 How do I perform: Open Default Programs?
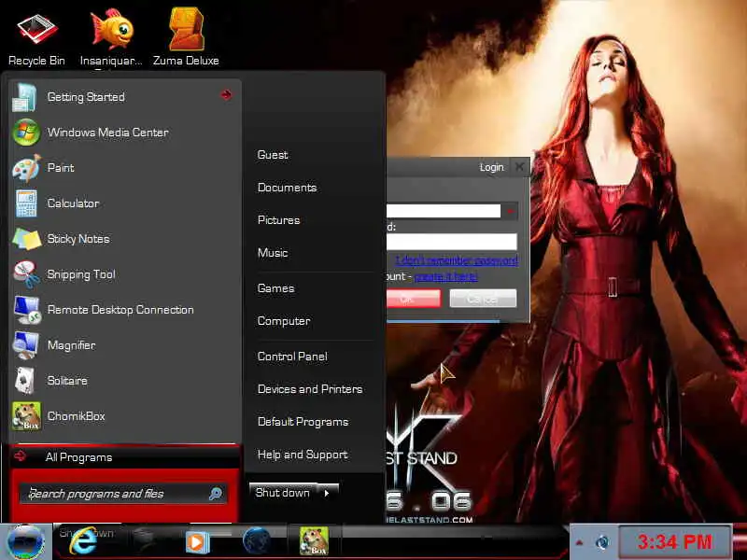point(303,422)
